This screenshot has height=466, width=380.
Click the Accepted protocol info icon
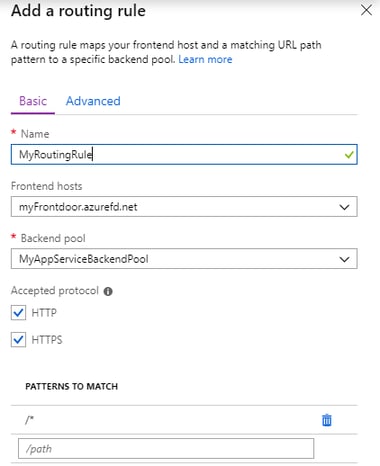pos(108,291)
